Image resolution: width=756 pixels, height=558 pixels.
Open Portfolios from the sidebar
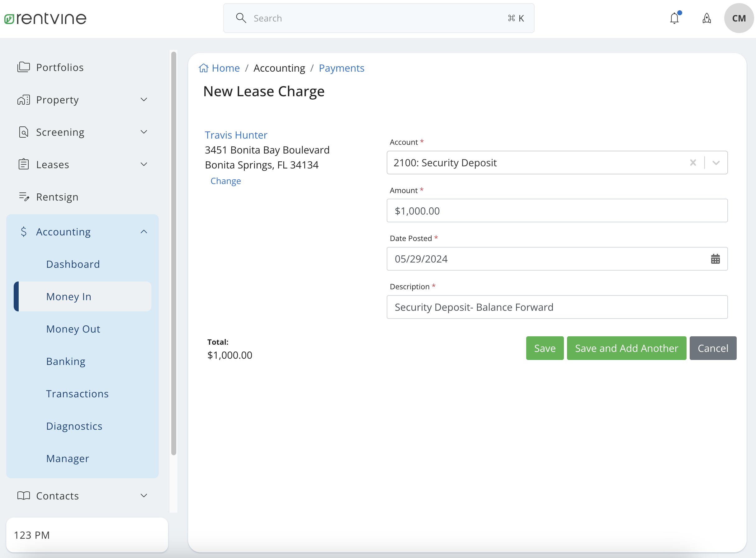coord(60,68)
